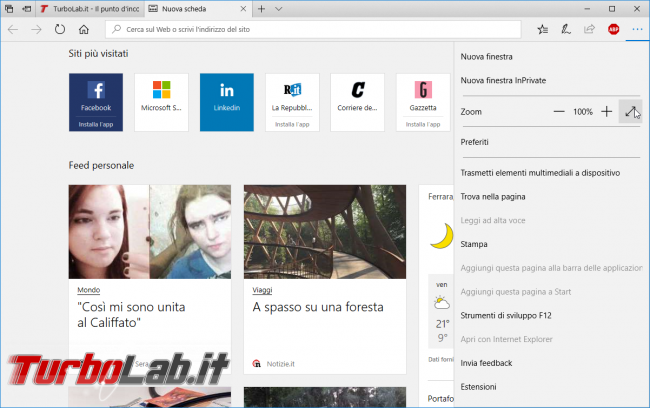The height and width of the screenshot is (408, 650).
Task: Open a new tab with plus icon
Action: click(x=261, y=9)
